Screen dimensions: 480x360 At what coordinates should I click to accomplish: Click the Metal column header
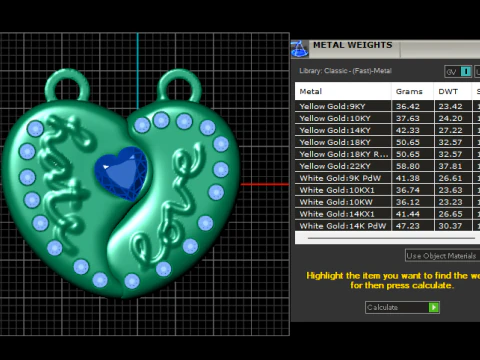pos(343,91)
